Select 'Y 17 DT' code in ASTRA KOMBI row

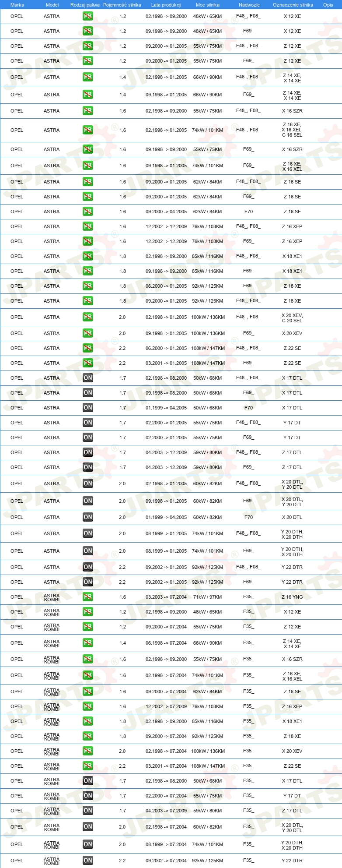[x=292, y=796]
